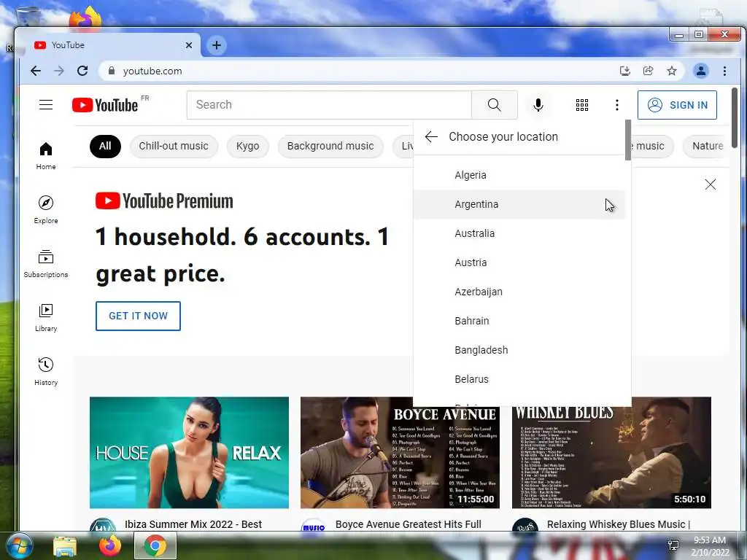Image resolution: width=747 pixels, height=560 pixels.
Task: Click the install app icon in address bar
Action: point(625,71)
